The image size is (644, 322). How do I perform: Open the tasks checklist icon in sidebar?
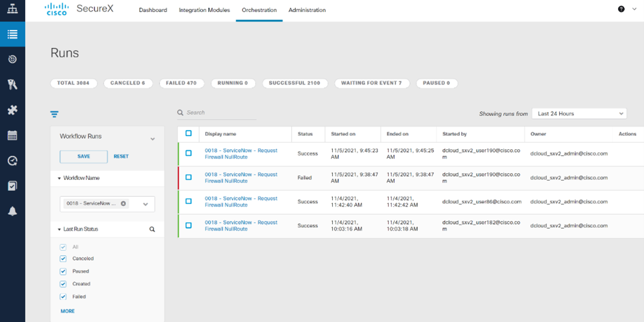point(12,185)
